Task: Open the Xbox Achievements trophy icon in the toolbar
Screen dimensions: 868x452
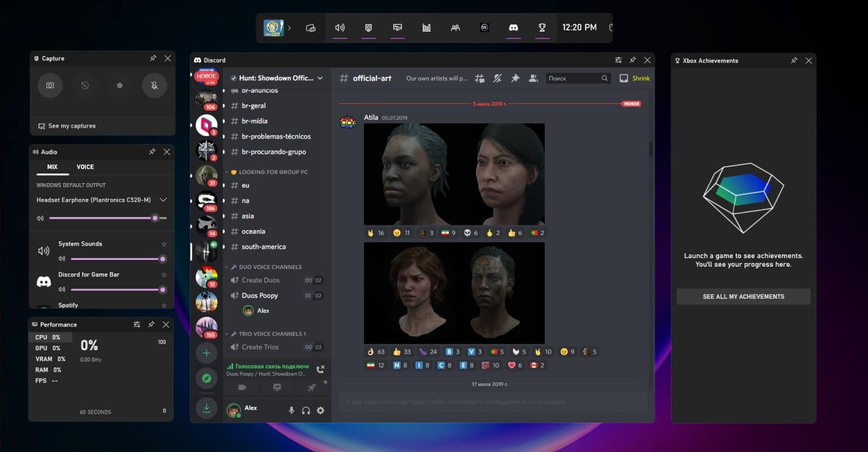Action: [542, 27]
